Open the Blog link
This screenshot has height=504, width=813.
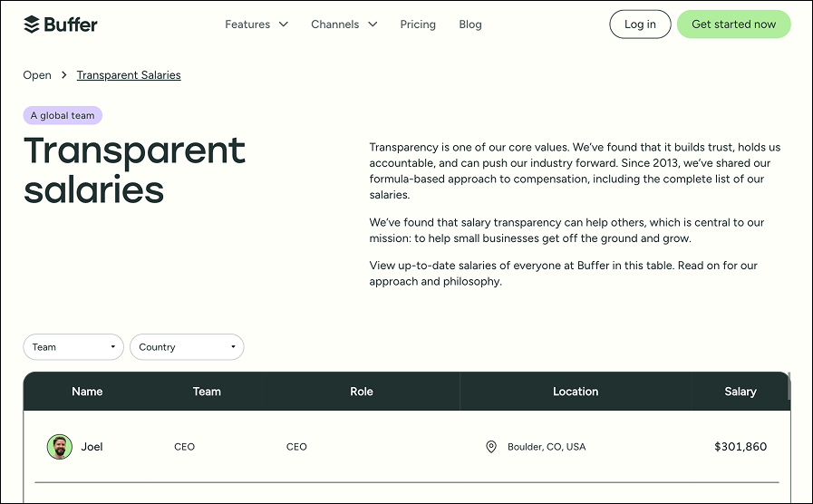pos(470,24)
